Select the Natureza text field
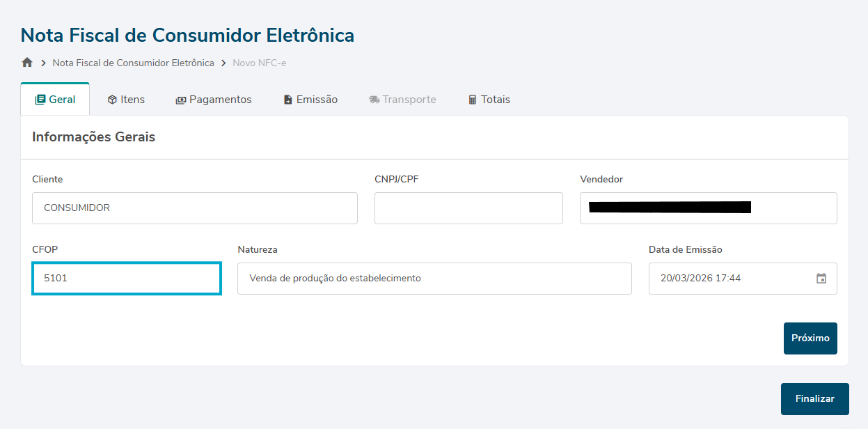Viewport: 868px width, 429px height. (x=434, y=279)
